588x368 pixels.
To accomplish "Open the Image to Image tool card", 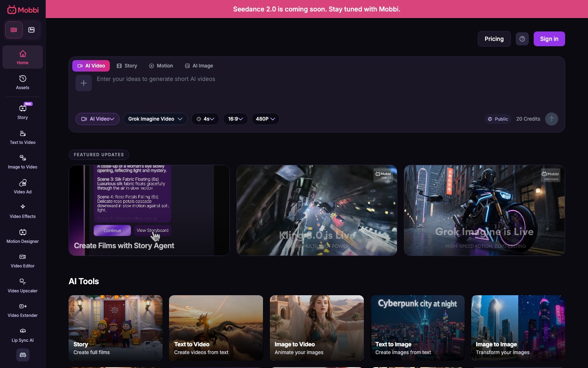I will [x=518, y=328].
